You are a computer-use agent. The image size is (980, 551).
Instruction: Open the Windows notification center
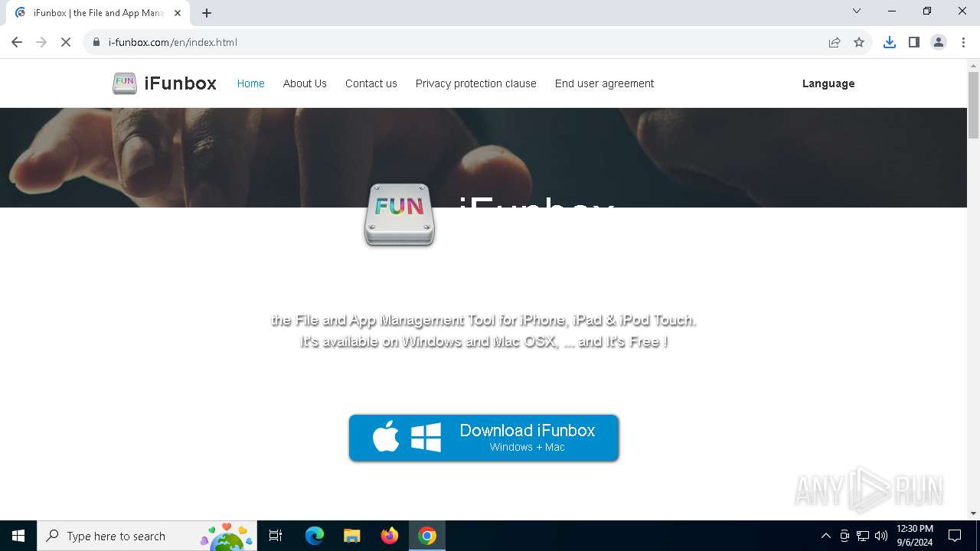(955, 536)
